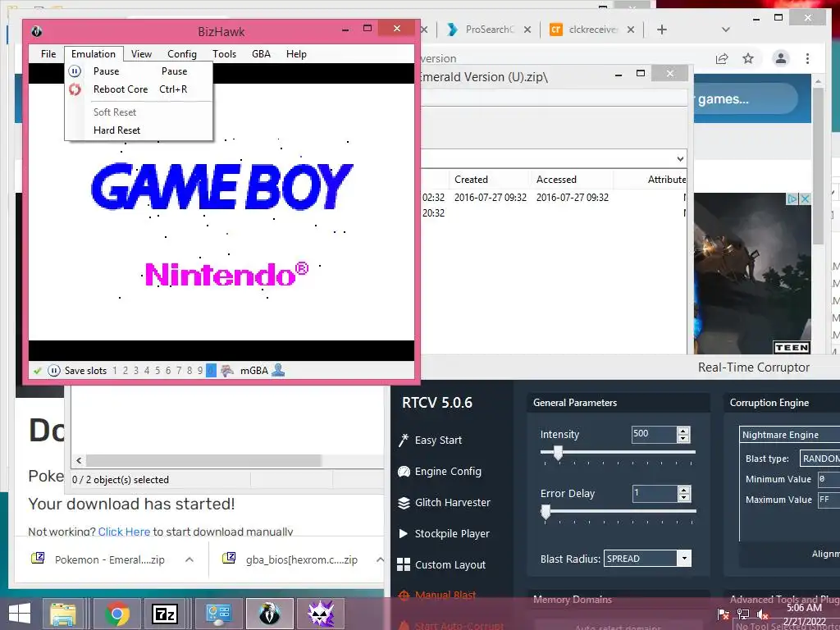Click the BizHawk title bar app icon
The width and height of the screenshot is (840, 630).
(x=36, y=31)
